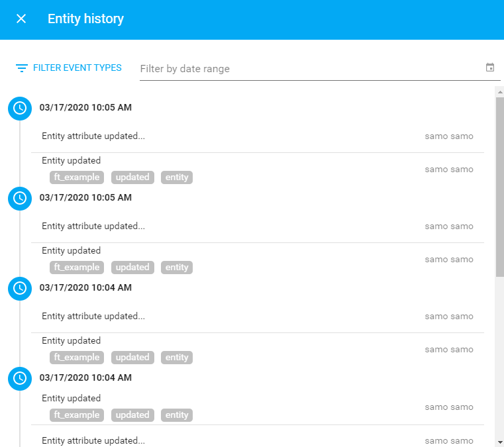The width and height of the screenshot is (504, 447).
Task: Select entity tag in the last event group
Action: coord(177,415)
